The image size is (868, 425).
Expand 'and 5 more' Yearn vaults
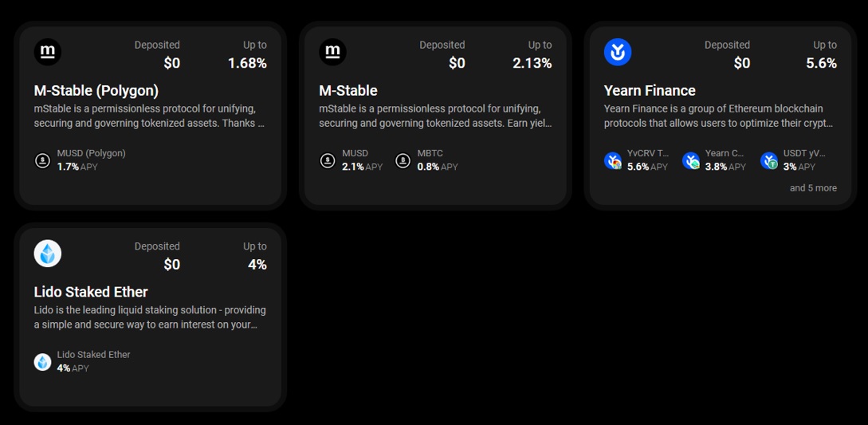point(813,188)
